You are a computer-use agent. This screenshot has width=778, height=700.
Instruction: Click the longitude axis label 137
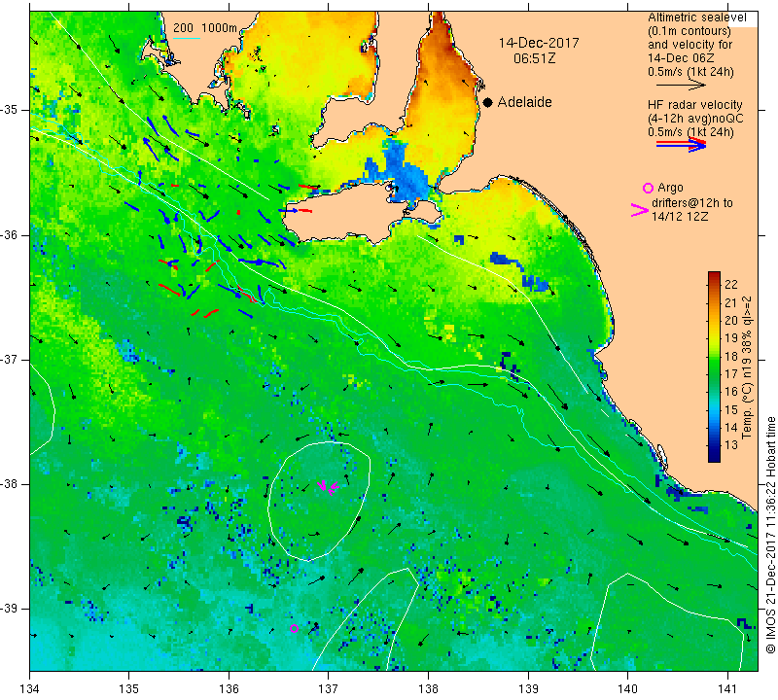(328, 689)
